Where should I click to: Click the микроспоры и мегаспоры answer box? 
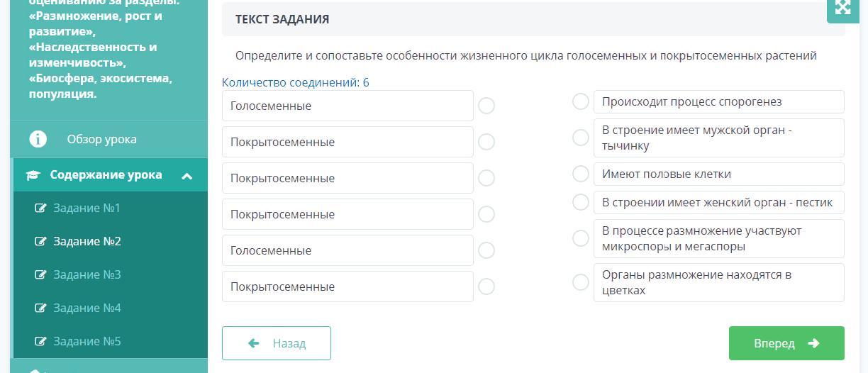point(718,238)
